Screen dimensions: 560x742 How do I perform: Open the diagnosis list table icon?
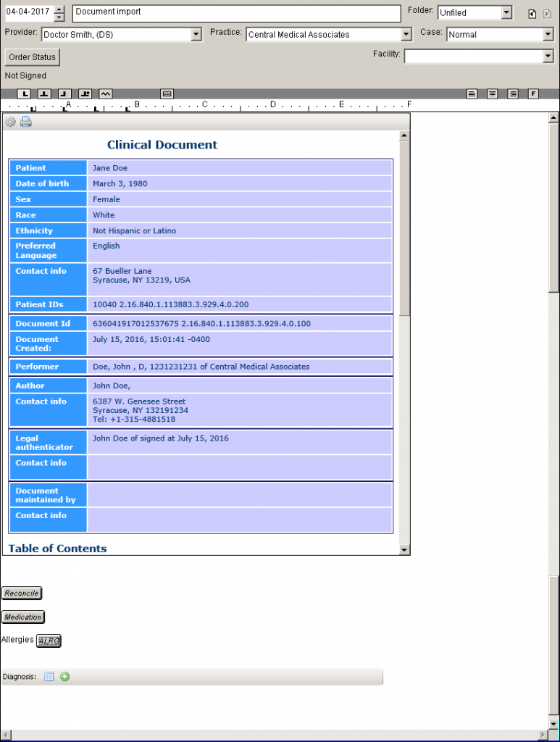click(x=49, y=677)
